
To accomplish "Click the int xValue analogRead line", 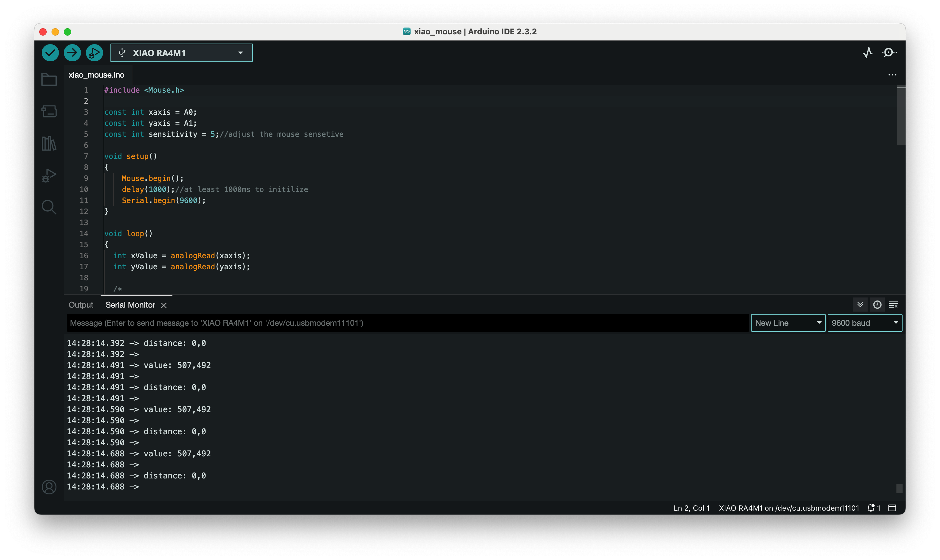I will pos(182,255).
